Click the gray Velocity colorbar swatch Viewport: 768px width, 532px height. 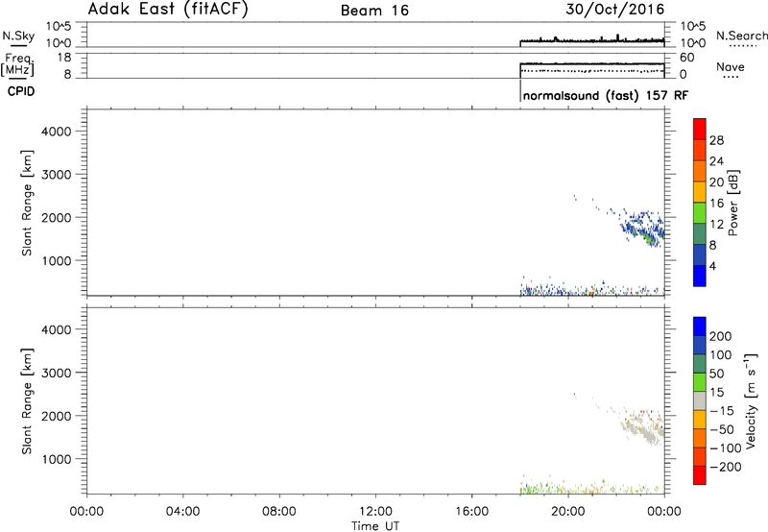[700, 400]
